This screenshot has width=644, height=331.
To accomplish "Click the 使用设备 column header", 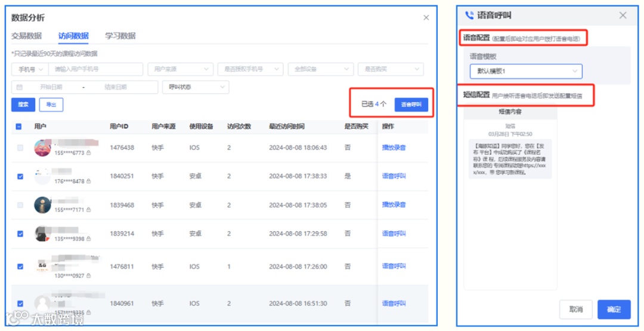I will click(x=202, y=126).
